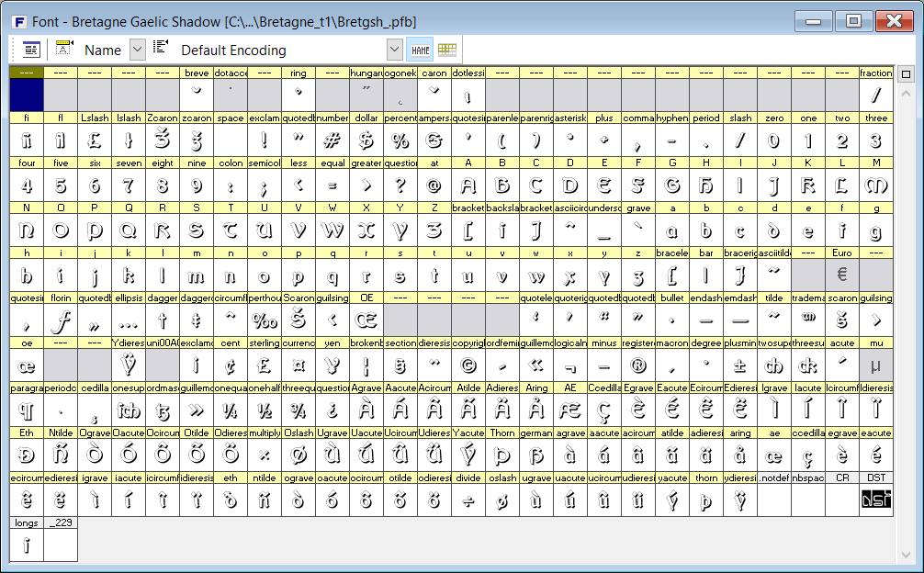
Task: Select the registered glyph cell
Action: 637,365
